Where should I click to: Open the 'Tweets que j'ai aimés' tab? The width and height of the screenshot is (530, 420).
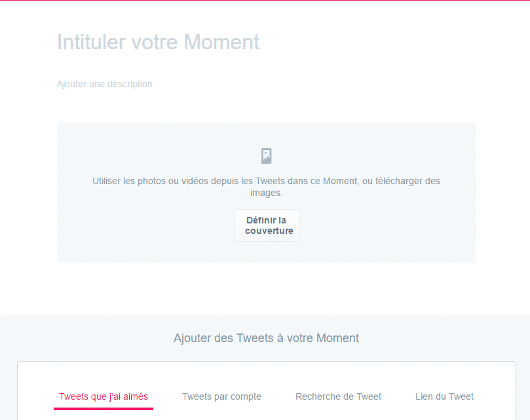104,396
